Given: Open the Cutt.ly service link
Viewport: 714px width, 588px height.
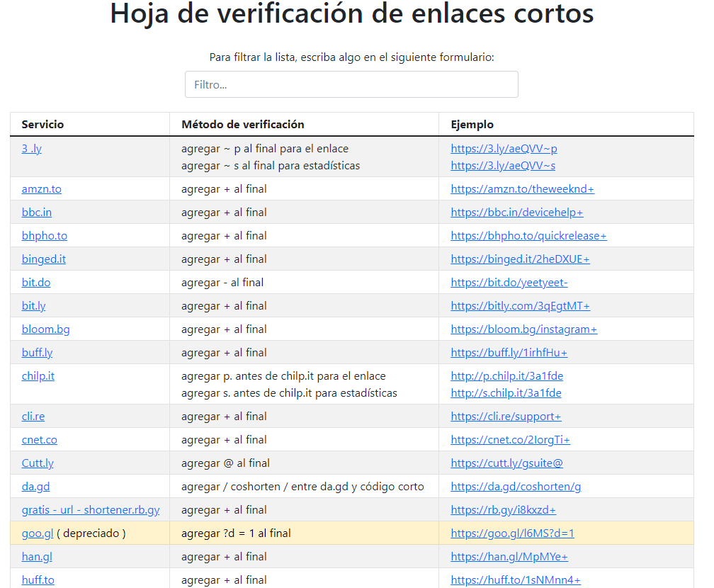Looking at the screenshot, I should pyautogui.click(x=38, y=463).
